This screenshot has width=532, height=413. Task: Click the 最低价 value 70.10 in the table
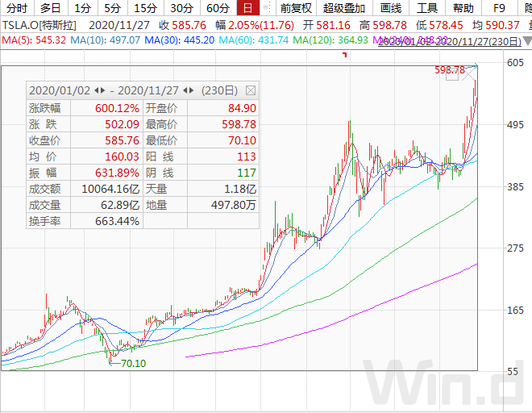(242, 140)
